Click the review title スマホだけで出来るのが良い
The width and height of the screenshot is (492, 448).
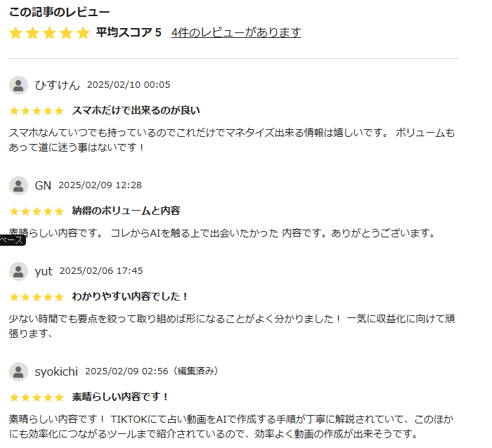coord(136,110)
